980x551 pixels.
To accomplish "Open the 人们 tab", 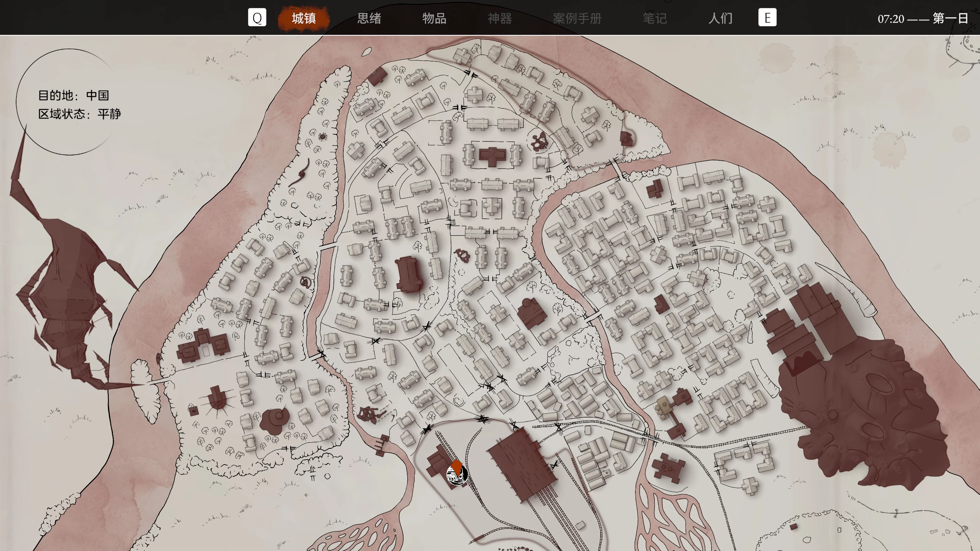I will 720,18.
